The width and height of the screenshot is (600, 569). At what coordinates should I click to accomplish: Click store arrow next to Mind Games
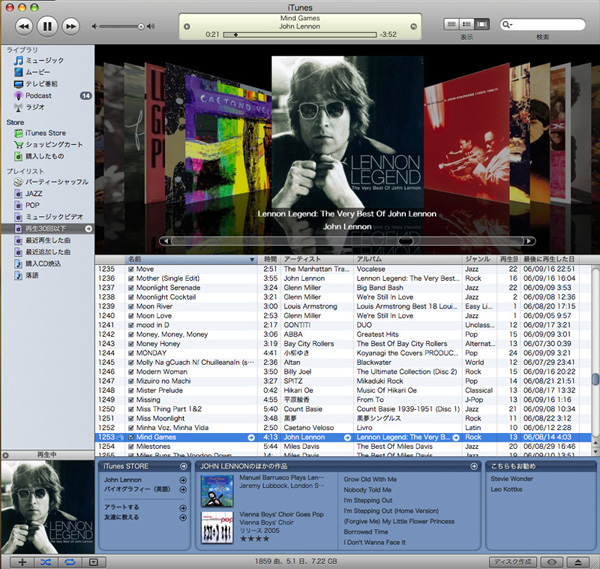(x=251, y=438)
